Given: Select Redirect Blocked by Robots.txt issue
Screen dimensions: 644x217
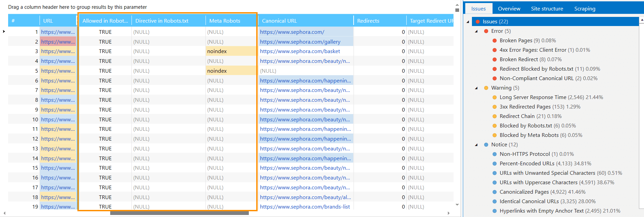Looking at the screenshot, I should click(550, 69).
